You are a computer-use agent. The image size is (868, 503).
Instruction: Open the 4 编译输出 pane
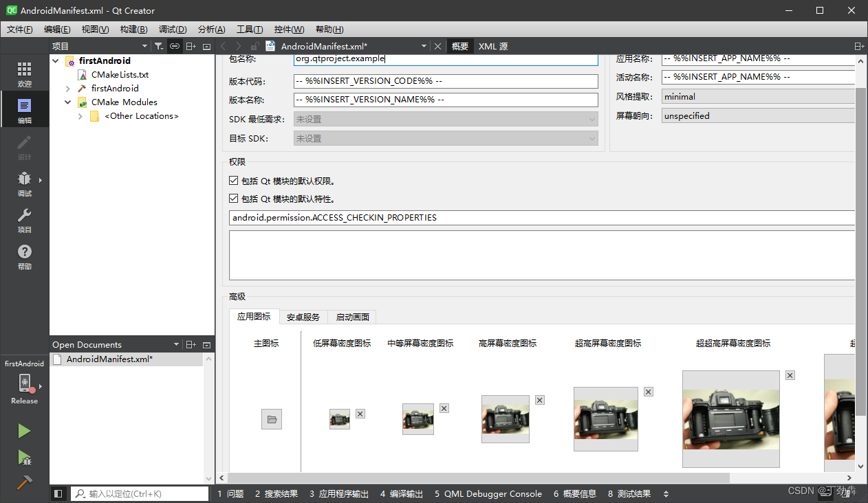402,493
